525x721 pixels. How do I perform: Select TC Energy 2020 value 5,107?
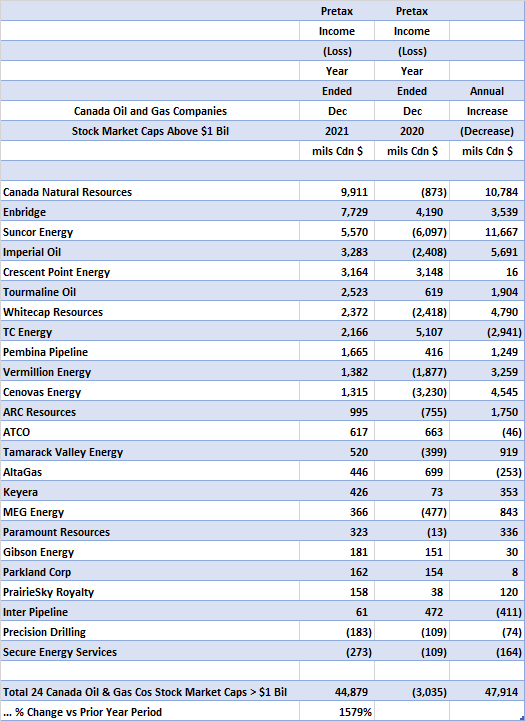[429, 332]
